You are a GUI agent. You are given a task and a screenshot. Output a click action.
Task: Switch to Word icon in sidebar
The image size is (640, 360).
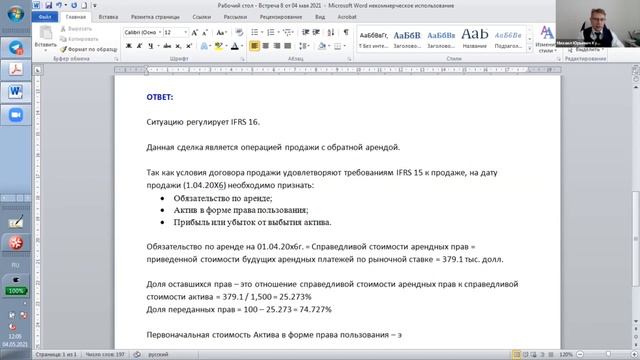(x=16, y=92)
